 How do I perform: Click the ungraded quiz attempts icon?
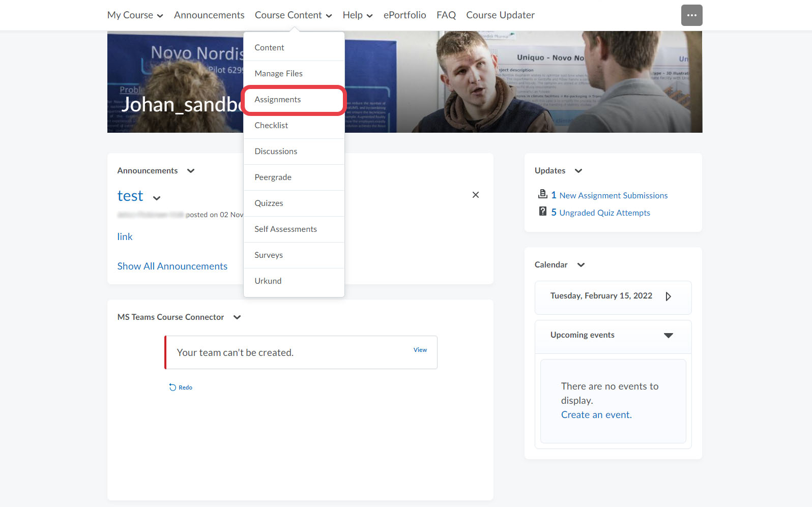click(542, 212)
